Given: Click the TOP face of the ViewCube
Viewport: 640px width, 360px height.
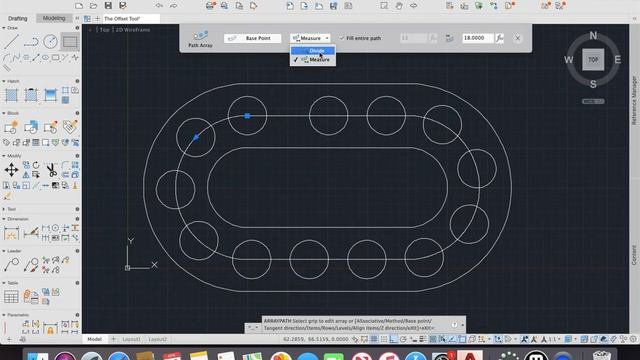Looking at the screenshot, I should point(593,60).
